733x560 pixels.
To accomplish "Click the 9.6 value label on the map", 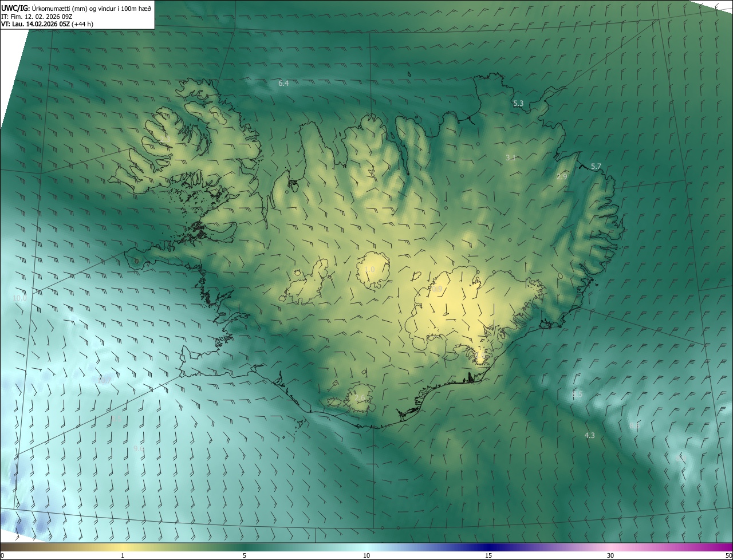I will tap(139, 449).
